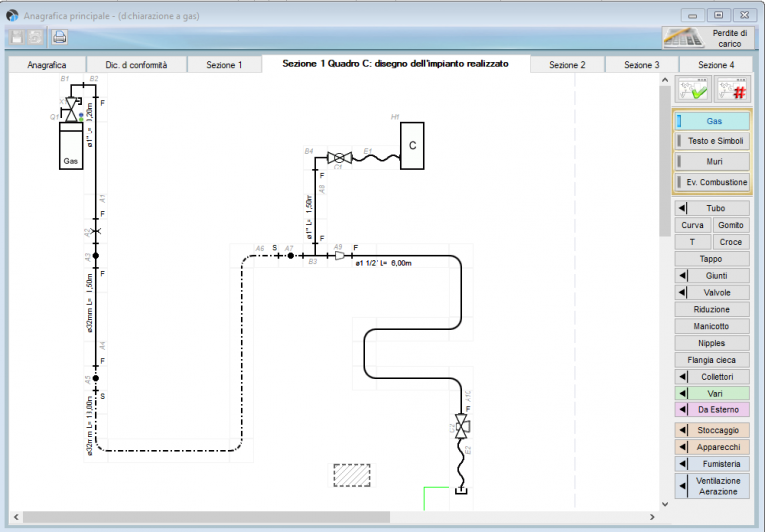Click the Tappo button

pos(712,259)
